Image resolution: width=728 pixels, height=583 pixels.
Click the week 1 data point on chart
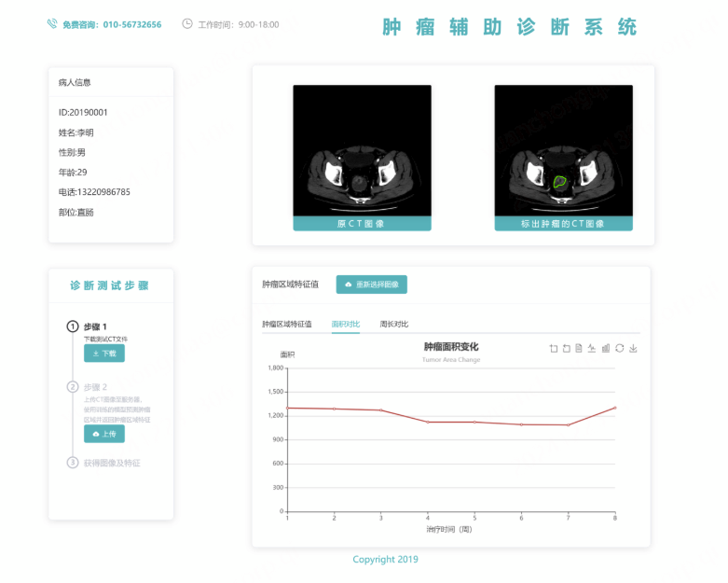[287, 408]
